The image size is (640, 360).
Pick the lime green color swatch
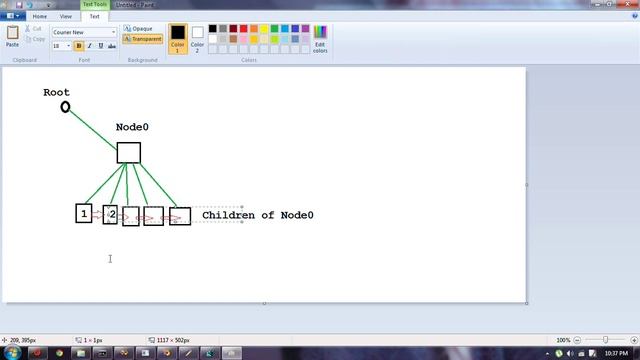point(275,39)
